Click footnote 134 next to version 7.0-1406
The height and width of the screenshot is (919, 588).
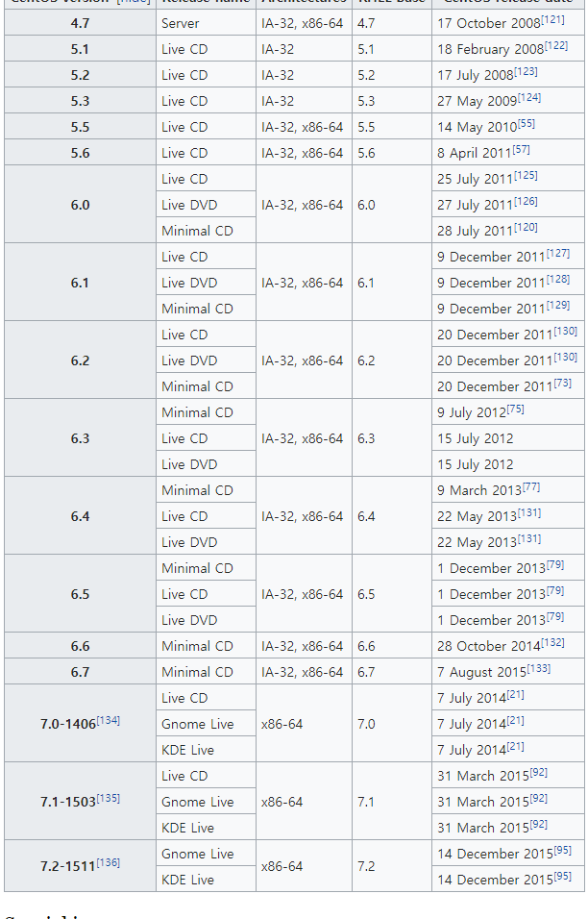pyautogui.click(x=109, y=720)
